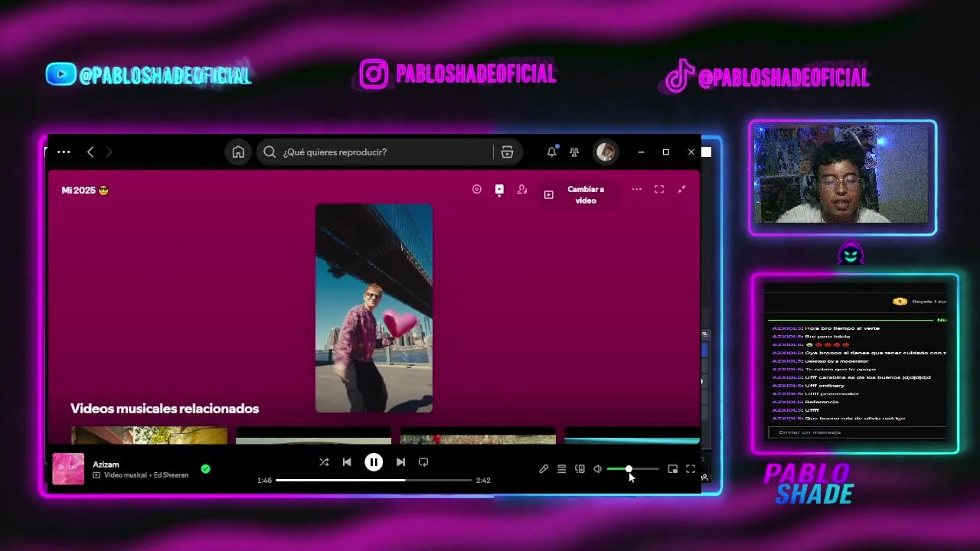Viewport: 980px width, 551px height.
Task: Click the Azizam album cover in player bar
Action: [68, 469]
